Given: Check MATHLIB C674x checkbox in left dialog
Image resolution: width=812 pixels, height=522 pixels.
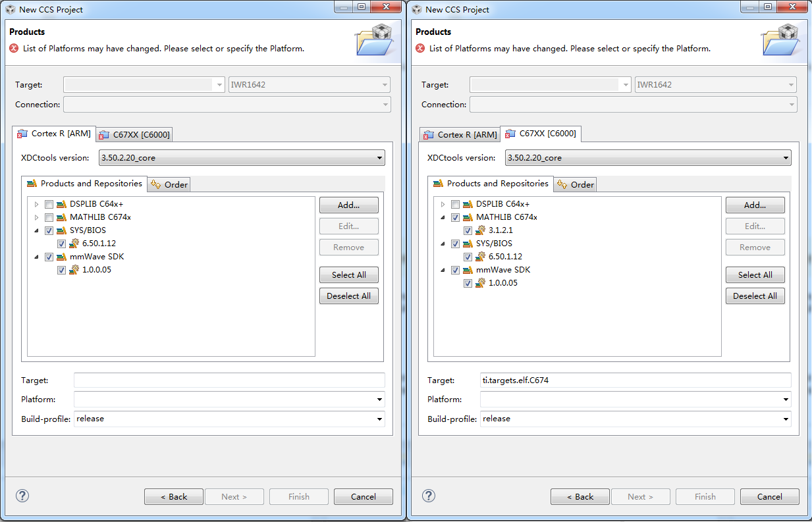Looking at the screenshot, I should [49, 217].
